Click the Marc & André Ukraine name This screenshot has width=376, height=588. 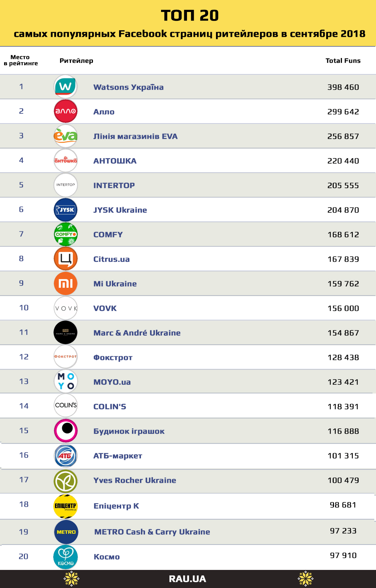[x=137, y=333]
